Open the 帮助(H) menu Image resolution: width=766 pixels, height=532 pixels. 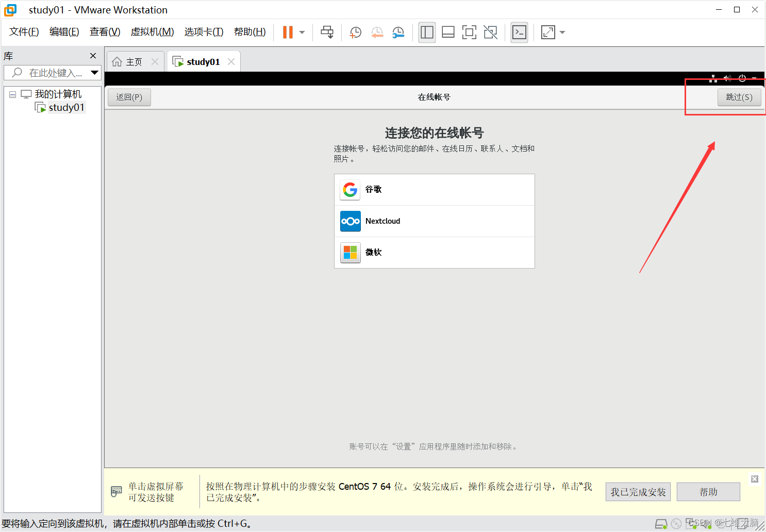[x=250, y=32]
